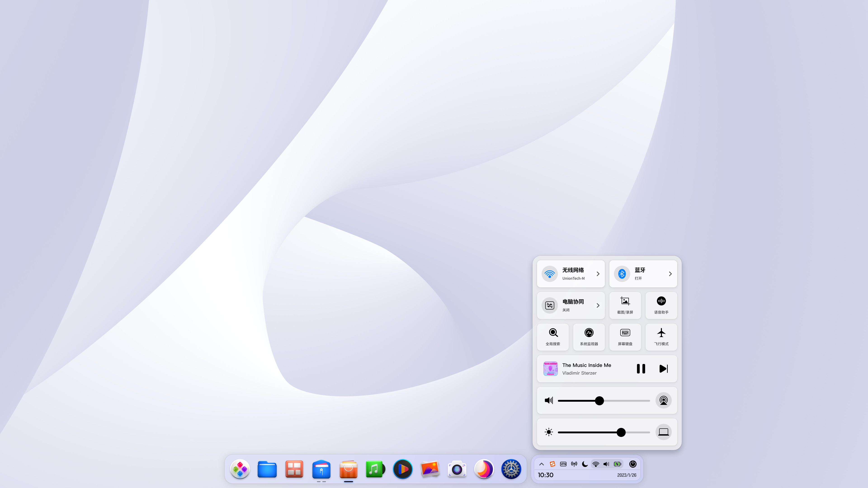Open the app store bag icon
Viewport: 868px width, 488px height.
coord(348,469)
